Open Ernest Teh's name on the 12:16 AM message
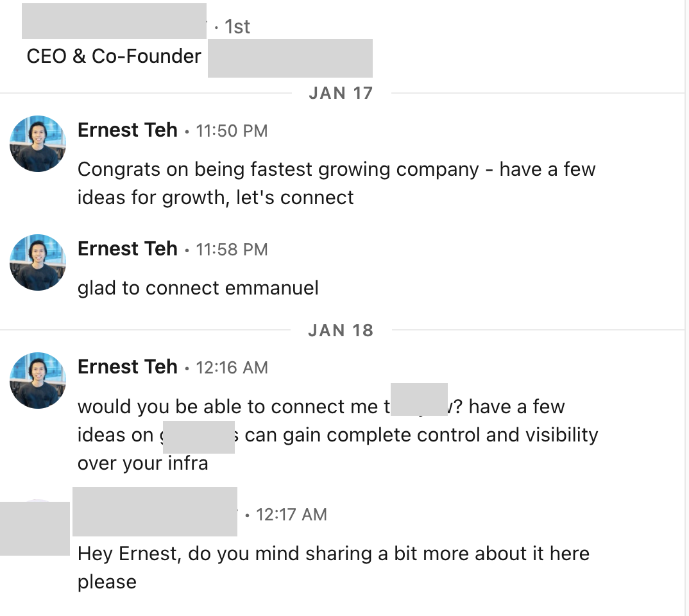 pyautogui.click(x=126, y=367)
